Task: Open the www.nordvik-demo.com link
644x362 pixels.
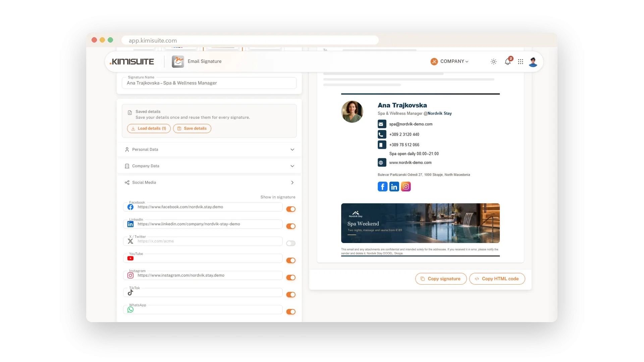Action: point(410,163)
